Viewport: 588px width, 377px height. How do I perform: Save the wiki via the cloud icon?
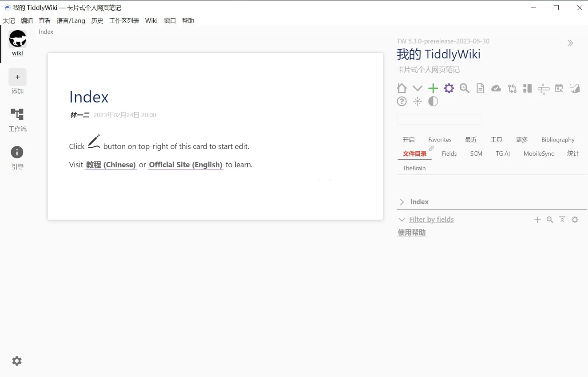[x=496, y=88]
